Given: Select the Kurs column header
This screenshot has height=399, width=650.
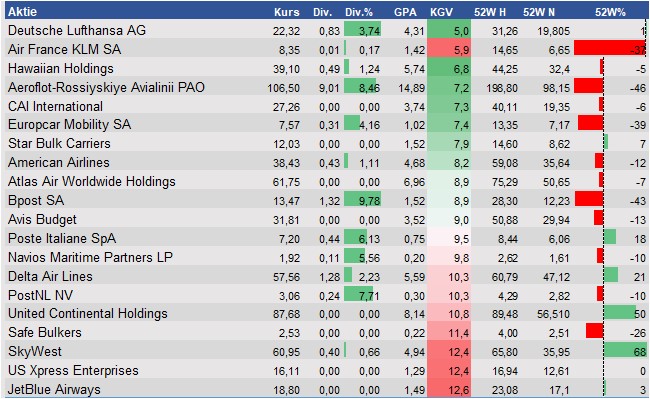Looking at the screenshot, I should (x=286, y=12).
